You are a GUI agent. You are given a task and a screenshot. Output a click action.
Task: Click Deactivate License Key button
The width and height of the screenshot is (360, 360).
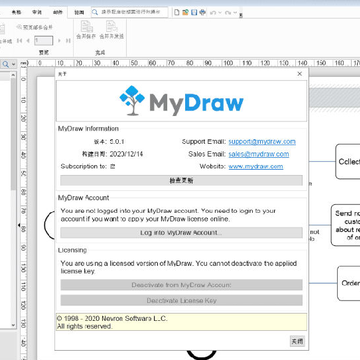(181, 301)
